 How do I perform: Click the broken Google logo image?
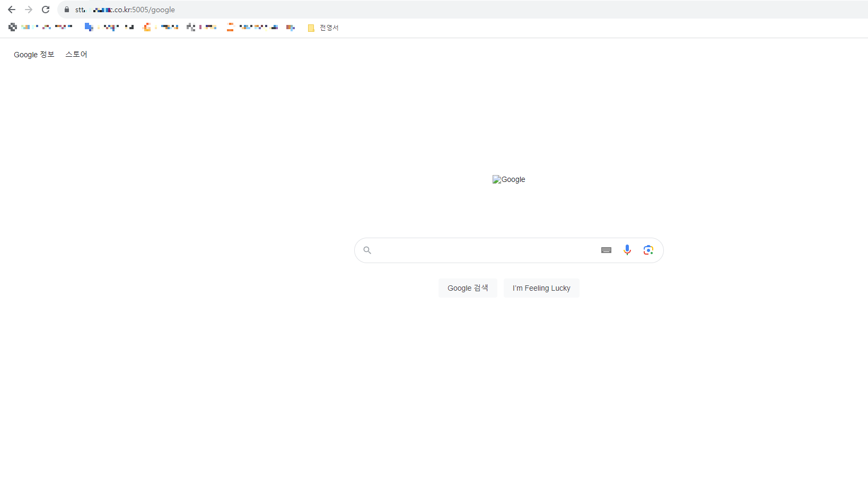click(x=509, y=179)
